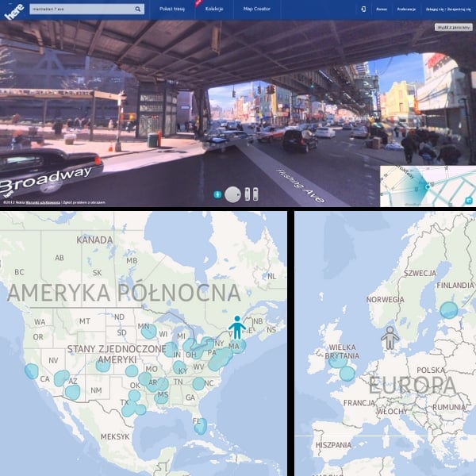The width and height of the screenshot is (476, 476).
Task: Click the coverage blob below AZ label
Action: pos(72,392)
